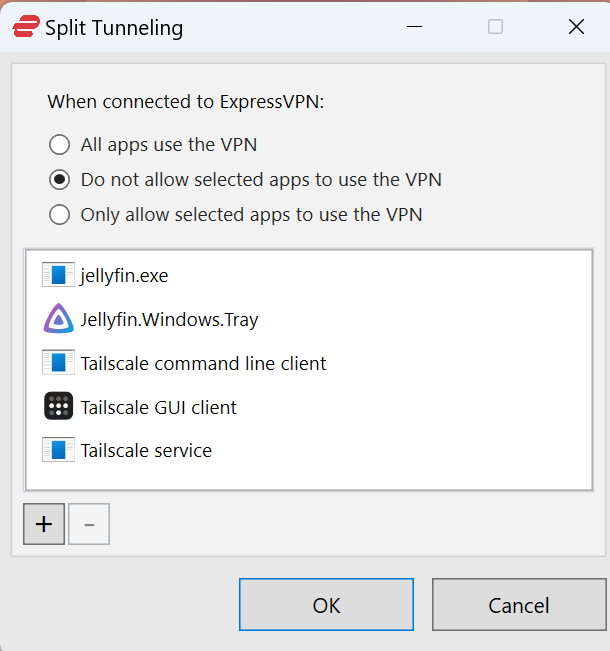Select the "Tailscale service" label text
The height and width of the screenshot is (651, 610).
[x=146, y=450]
